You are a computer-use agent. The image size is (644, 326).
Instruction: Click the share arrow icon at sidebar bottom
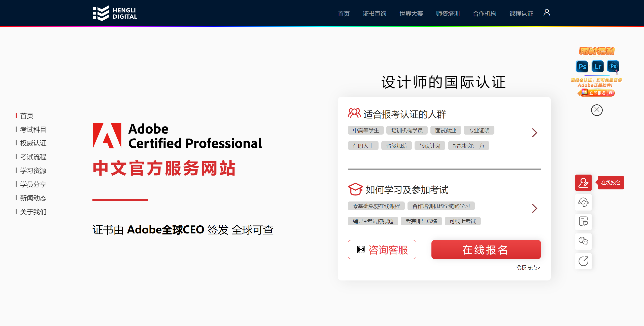pos(583,261)
